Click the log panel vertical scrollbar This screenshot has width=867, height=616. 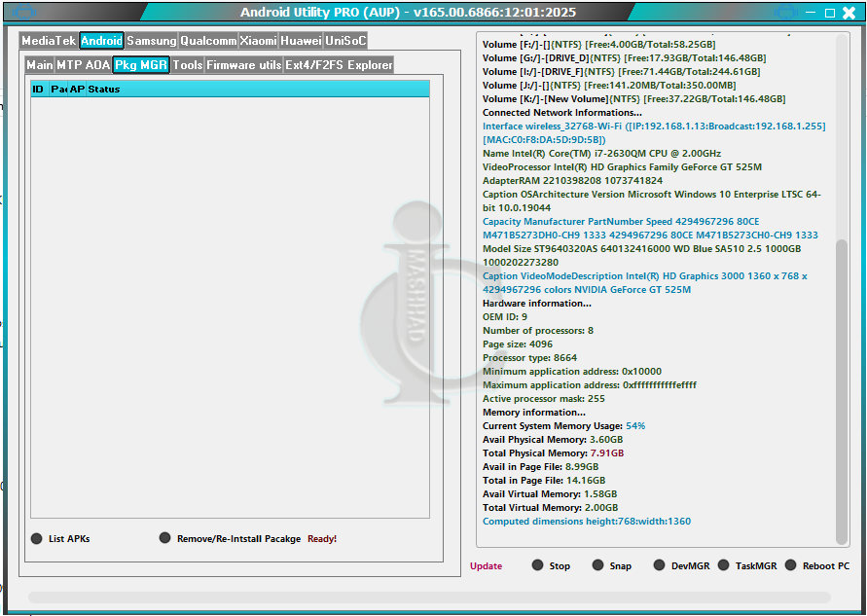[x=842, y=389]
